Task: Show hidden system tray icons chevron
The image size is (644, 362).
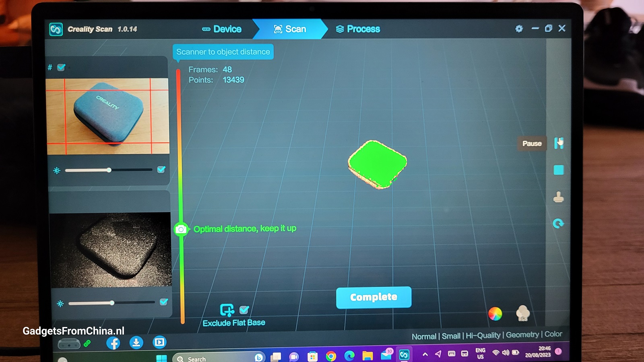Action: (x=425, y=354)
